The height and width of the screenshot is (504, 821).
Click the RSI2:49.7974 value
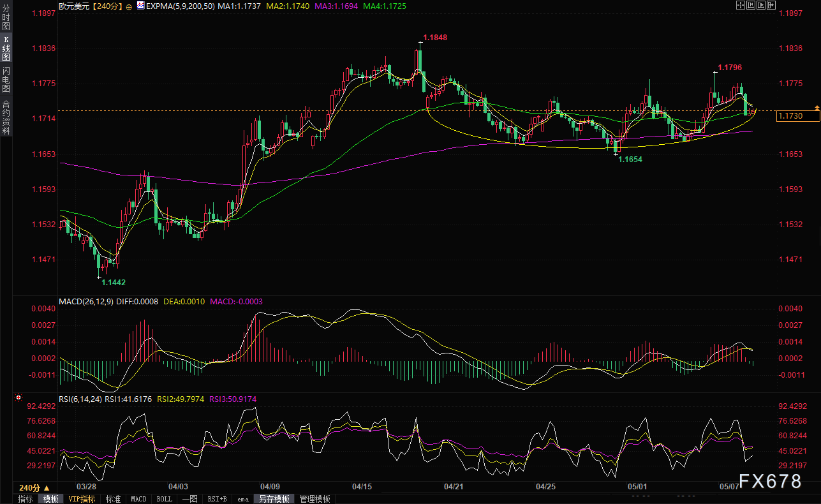pos(181,399)
